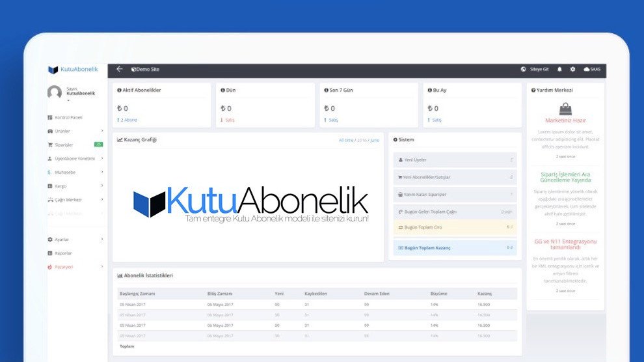Screen dimensions: 644x362
Task: Expand the Çağrı Merkezi chevron
Action: point(102,200)
